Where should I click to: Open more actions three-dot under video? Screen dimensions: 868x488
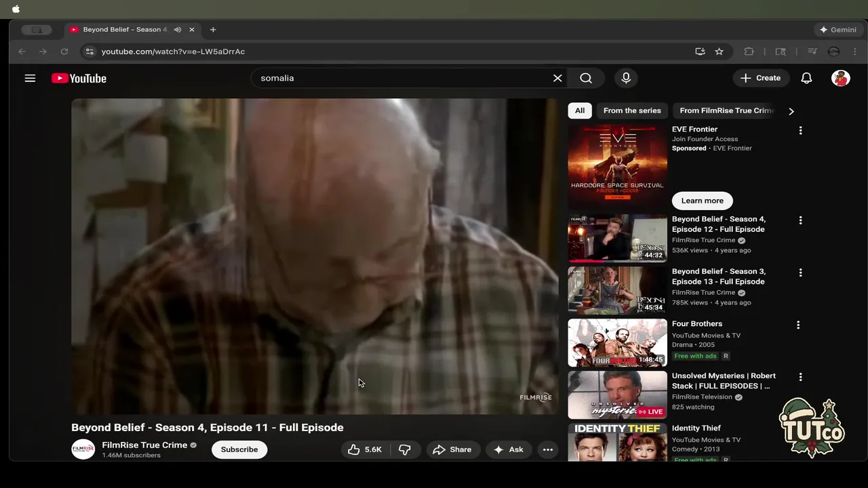548,449
